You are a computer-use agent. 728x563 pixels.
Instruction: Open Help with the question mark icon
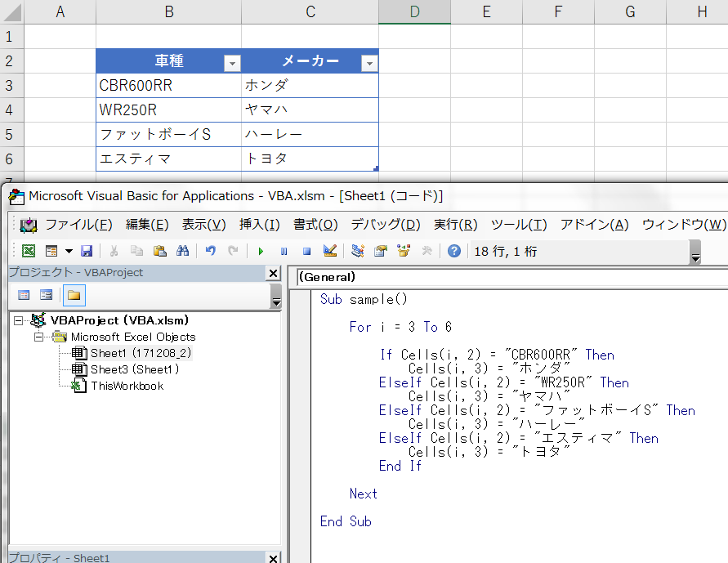pos(453,252)
